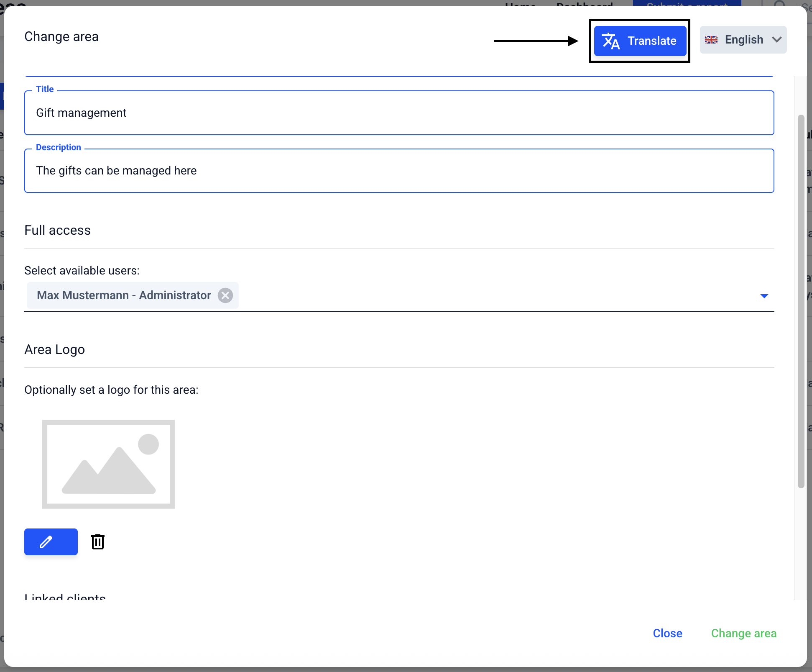Click the blue pencil edit logo button

coord(51,542)
